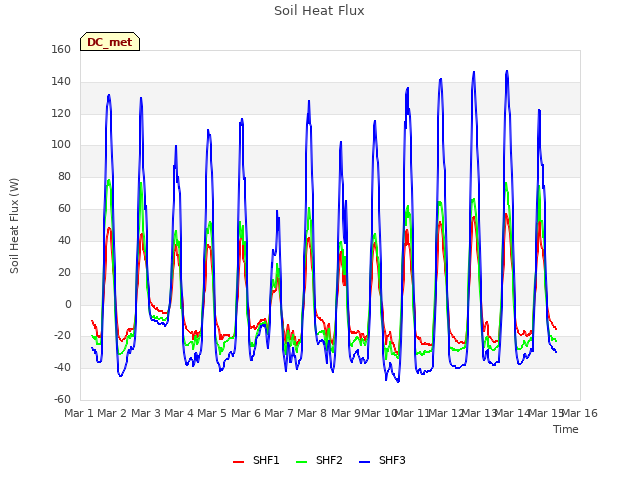The image size is (640, 480).
Task: Click the 'Mar 4' x-axis label
Action: point(179,413)
